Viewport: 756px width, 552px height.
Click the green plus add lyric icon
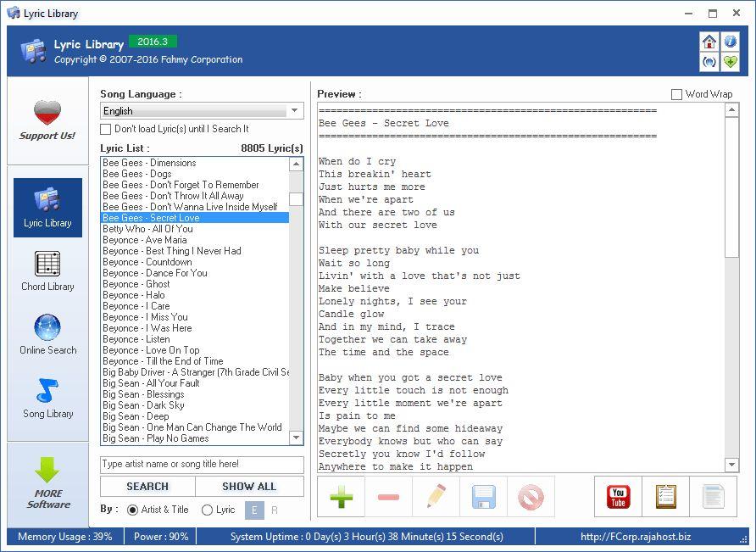[x=341, y=497]
